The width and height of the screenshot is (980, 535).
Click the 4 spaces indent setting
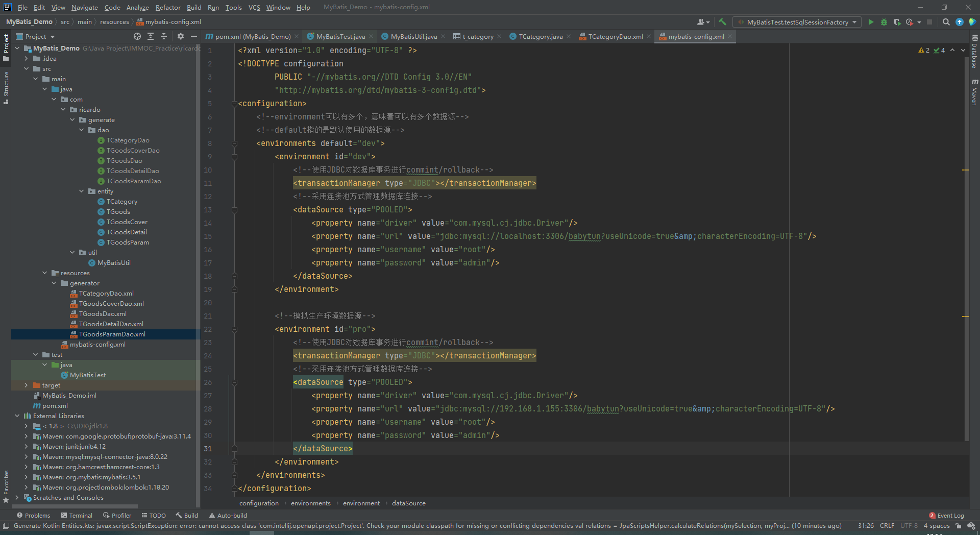coord(936,526)
